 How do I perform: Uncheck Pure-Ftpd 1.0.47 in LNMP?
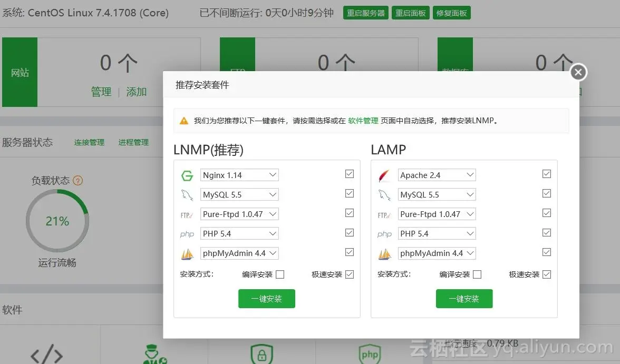350,213
